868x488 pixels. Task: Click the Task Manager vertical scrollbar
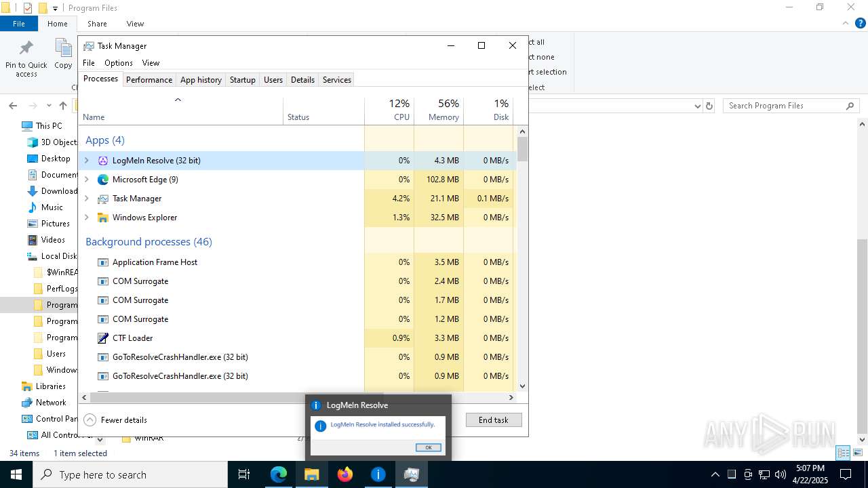click(x=522, y=148)
